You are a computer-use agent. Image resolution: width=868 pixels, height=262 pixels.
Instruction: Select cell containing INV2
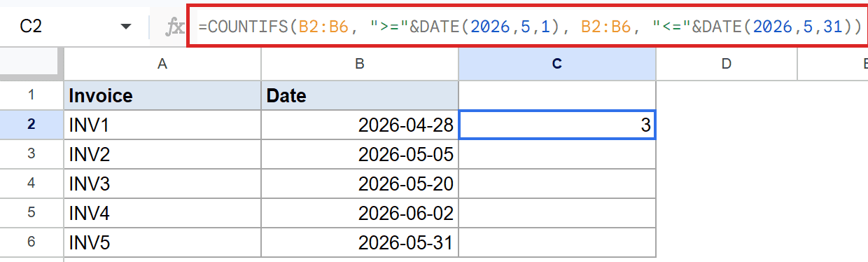click(162, 154)
